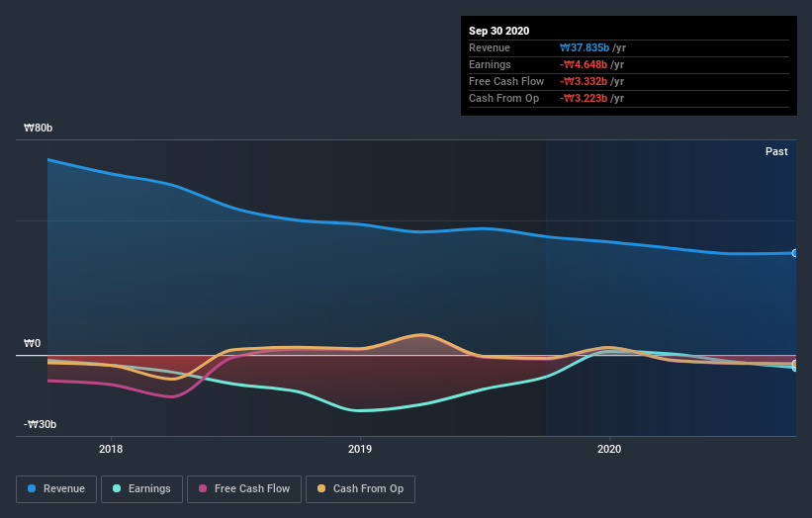Click the ₩80b y-axis label
Viewport: 812px width, 518px height.
coord(38,128)
